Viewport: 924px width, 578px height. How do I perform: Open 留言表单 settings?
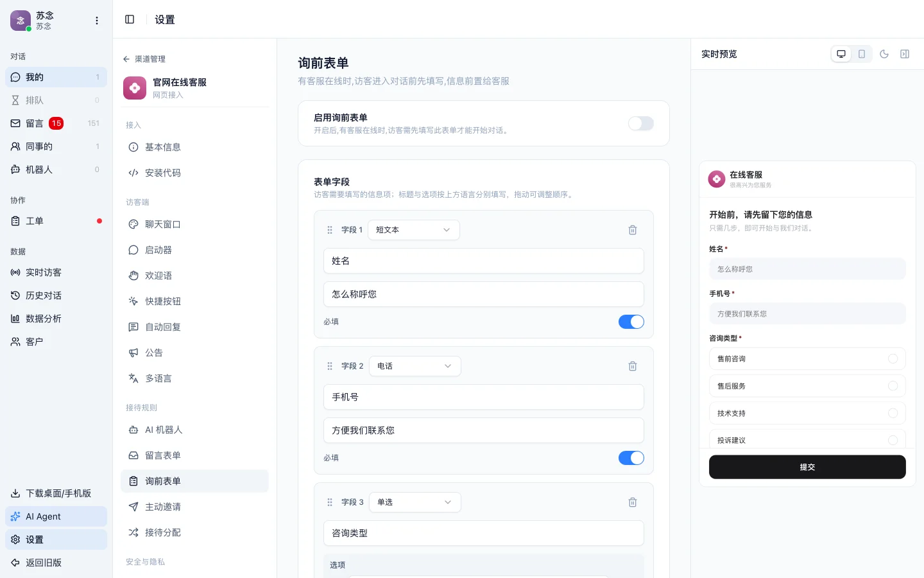pyautogui.click(x=194, y=455)
